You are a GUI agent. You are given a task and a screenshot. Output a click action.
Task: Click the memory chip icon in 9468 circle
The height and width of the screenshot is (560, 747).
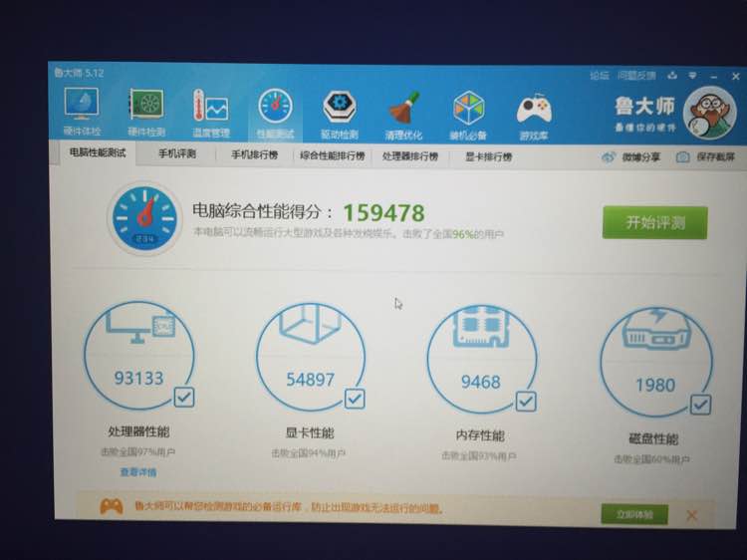click(481, 327)
